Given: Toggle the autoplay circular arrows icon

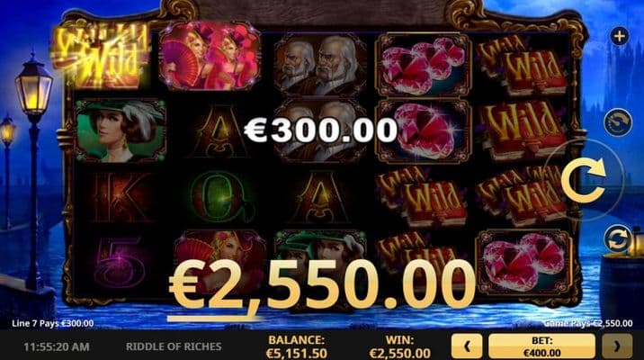Looking at the screenshot, I should point(618,238).
